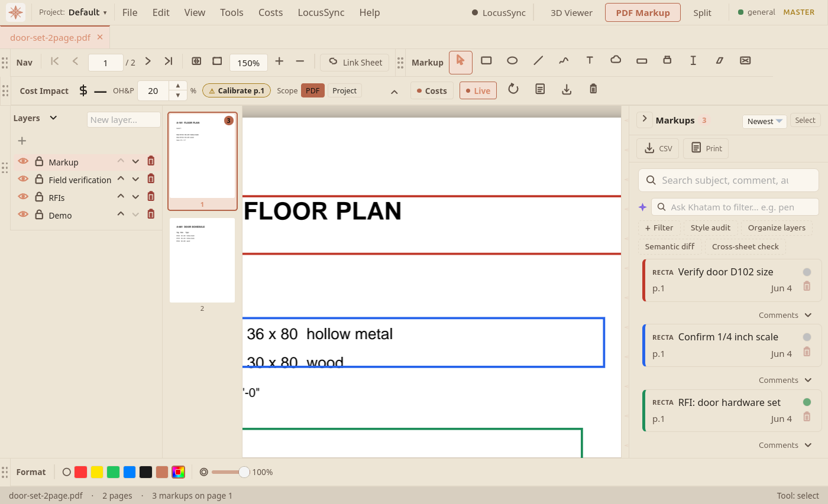Select the stamp tool icon
This screenshot has width=828, height=504.
pyautogui.click(x=667, y=60)
